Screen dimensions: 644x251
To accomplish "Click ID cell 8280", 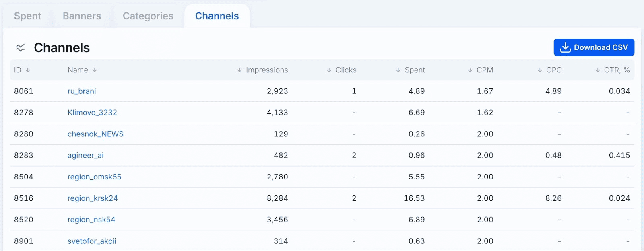I will pyautogui.click(x=24, y=134).
